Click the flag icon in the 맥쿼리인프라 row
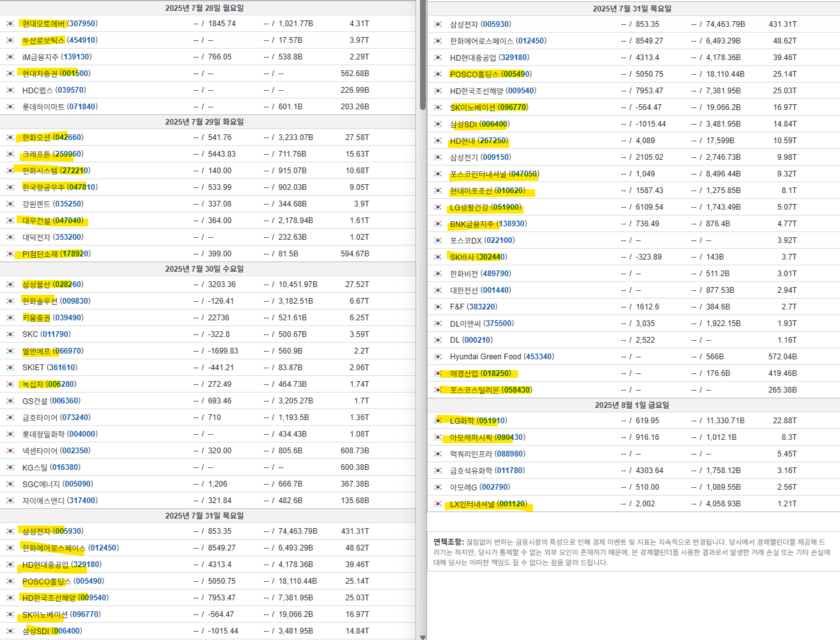Image resolution: width=840 pixels, height=640 pixels. [438, 454]
